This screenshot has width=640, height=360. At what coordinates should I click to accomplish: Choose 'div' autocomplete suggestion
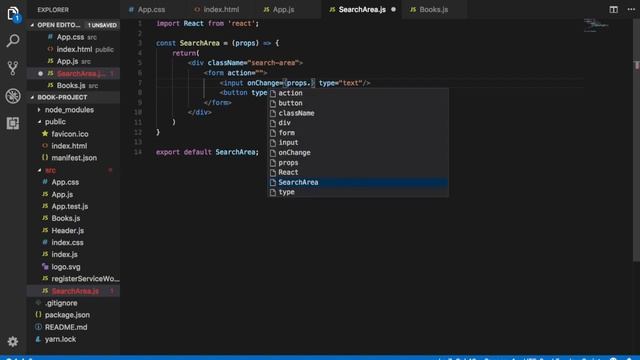coord(358,123)
